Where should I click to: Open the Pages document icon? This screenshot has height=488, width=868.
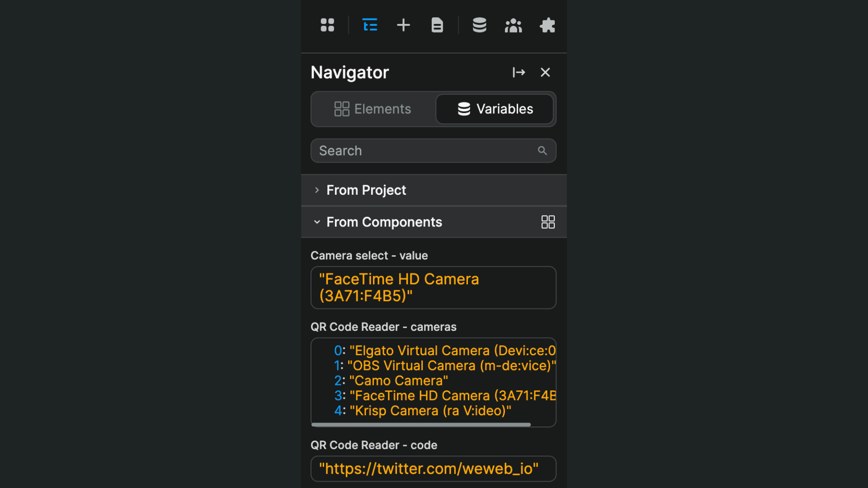pos(437,25)
